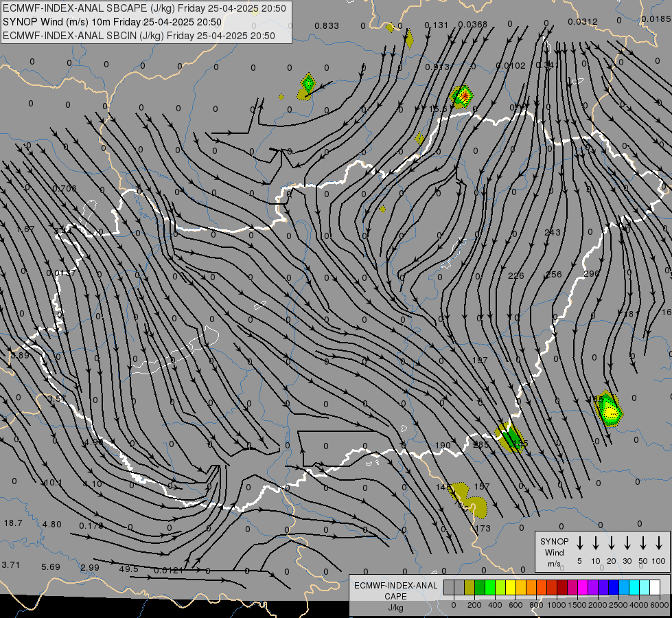
Task: Click the 30 m/s wind arrow in legend
Action: (x=627, y=543)
